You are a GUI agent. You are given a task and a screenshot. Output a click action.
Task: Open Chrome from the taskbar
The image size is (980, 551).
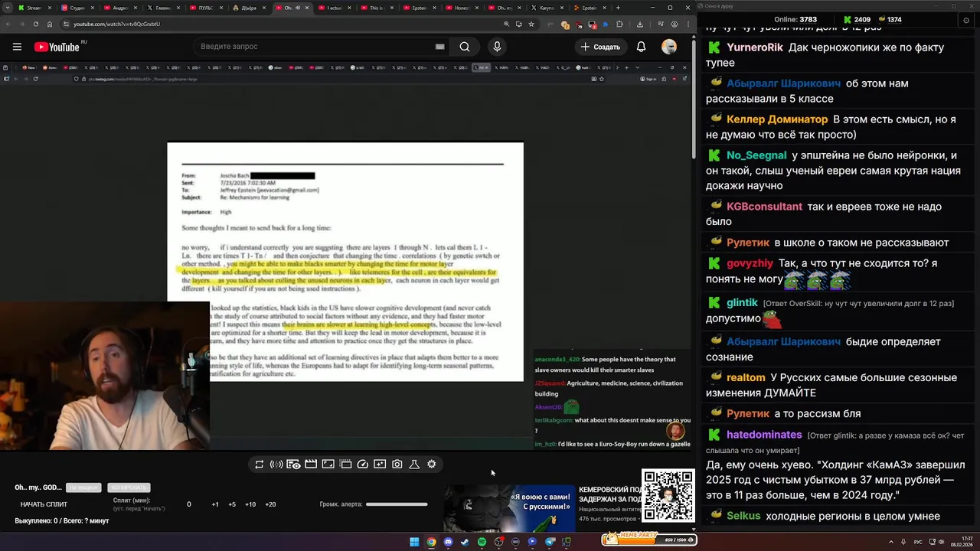(x=431, y=542)
